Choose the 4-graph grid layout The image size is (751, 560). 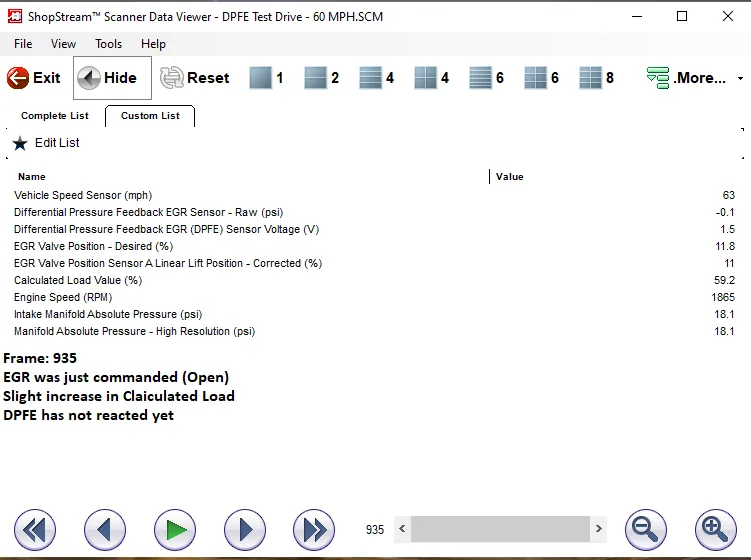click(432, 78)
